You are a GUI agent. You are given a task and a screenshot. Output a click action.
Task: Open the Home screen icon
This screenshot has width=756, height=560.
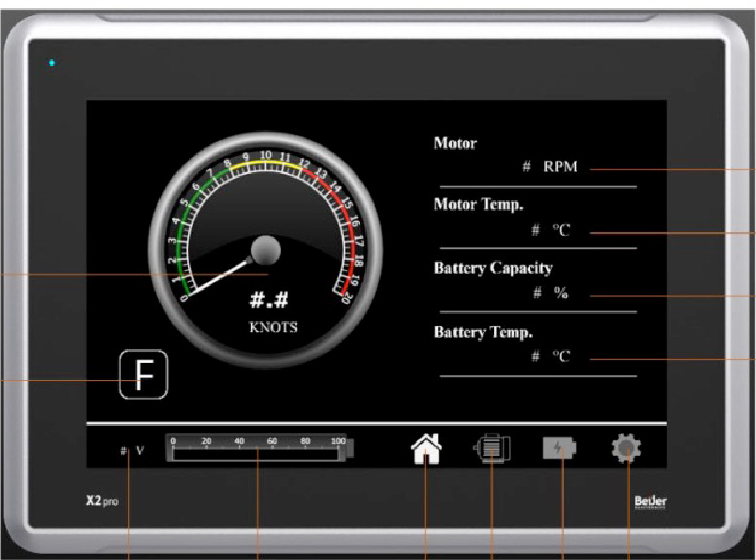tap(426, 449)
